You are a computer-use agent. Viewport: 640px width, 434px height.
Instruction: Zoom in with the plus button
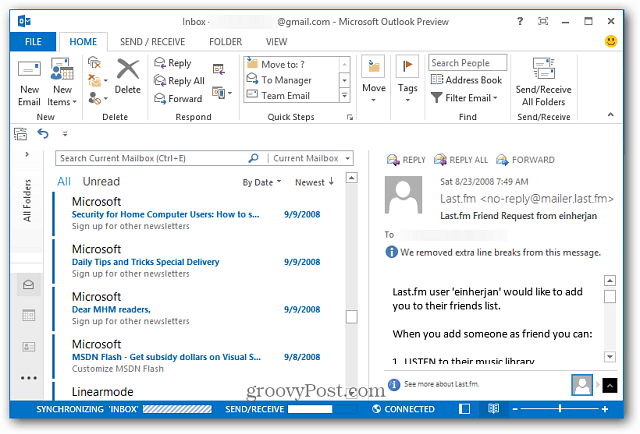(x=605, y=409)
